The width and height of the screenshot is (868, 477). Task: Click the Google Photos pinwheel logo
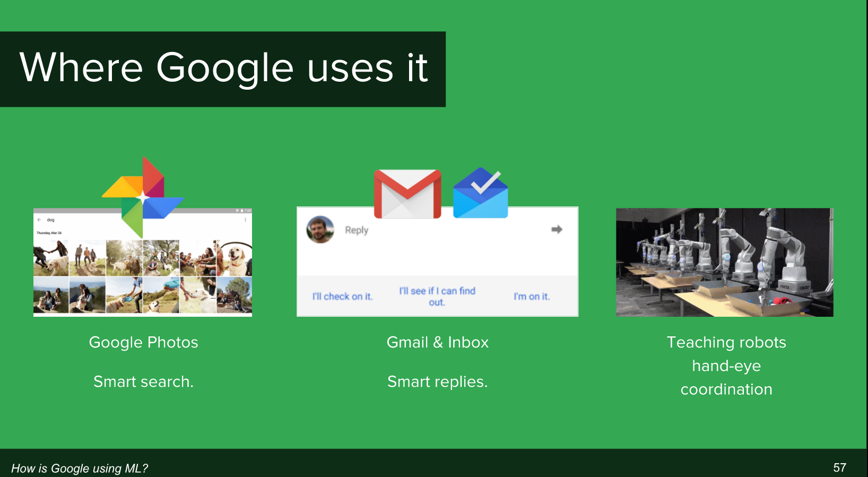pyautogui.click(x=143, y=197)
